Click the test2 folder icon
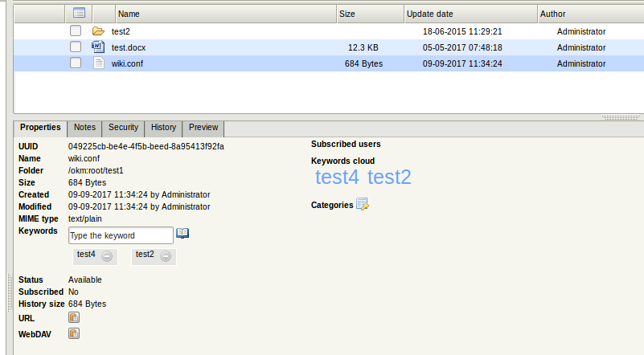The image size is (644, 355). [x=99, y=31]
